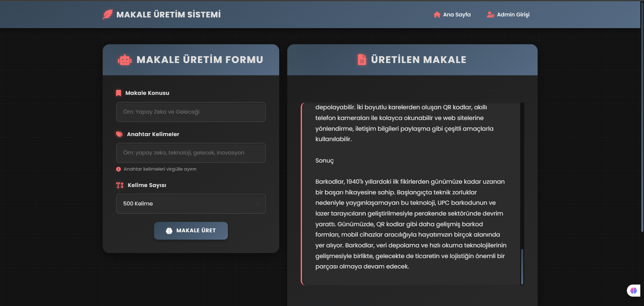Click the home icon beside Ana Sayfa
Image resolution: width=644 pixels, height=306 pixels.
click(x=437, y=14)
